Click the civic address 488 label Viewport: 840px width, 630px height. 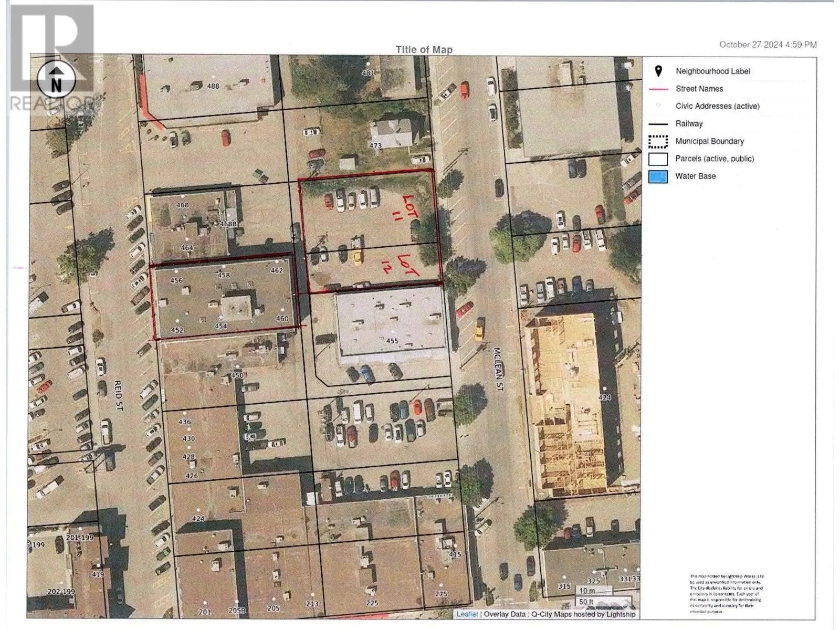pyautogui.click(x=213, y=86)
